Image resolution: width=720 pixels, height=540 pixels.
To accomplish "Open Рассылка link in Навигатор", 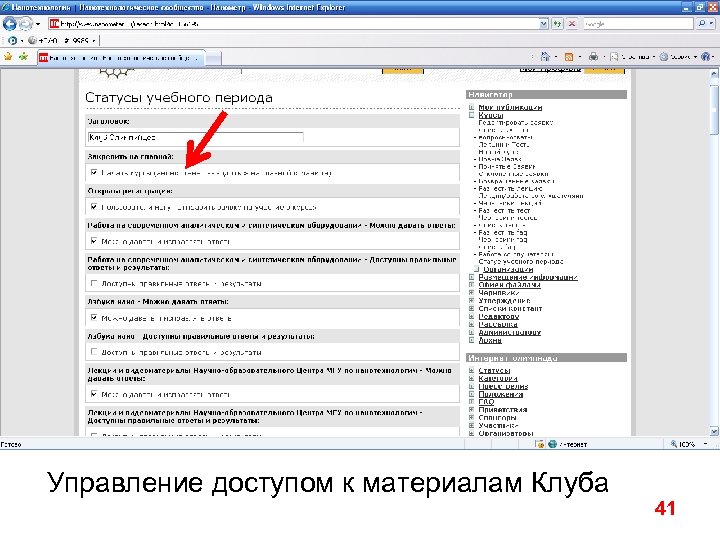I will tap(498, 324).
